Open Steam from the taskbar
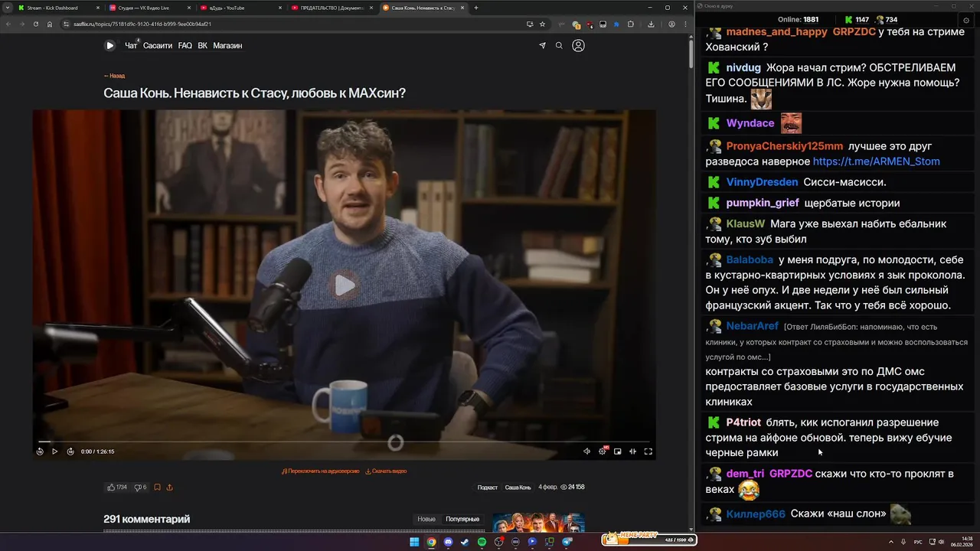The height and width of the screenshot is (551, 980). click(465, 542)
